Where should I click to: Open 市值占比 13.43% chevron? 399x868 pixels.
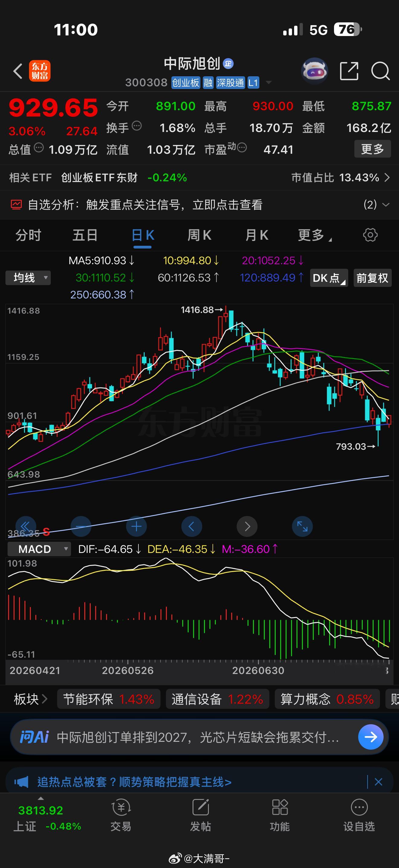(x=387, y=177)
